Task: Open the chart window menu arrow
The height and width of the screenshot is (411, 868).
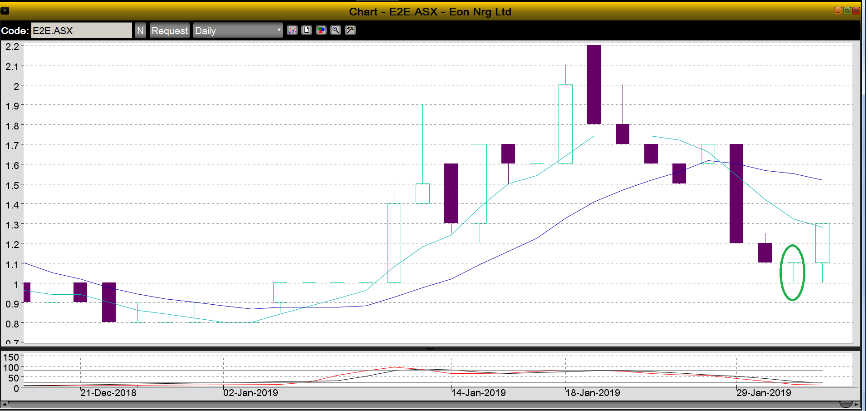Action: click(x=5, y=10)
